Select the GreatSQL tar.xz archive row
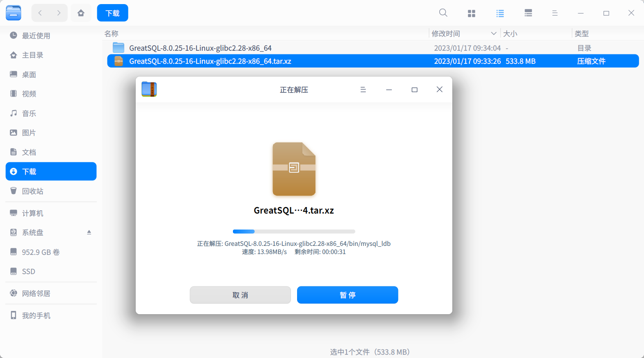644x358 pixels. 373,61
